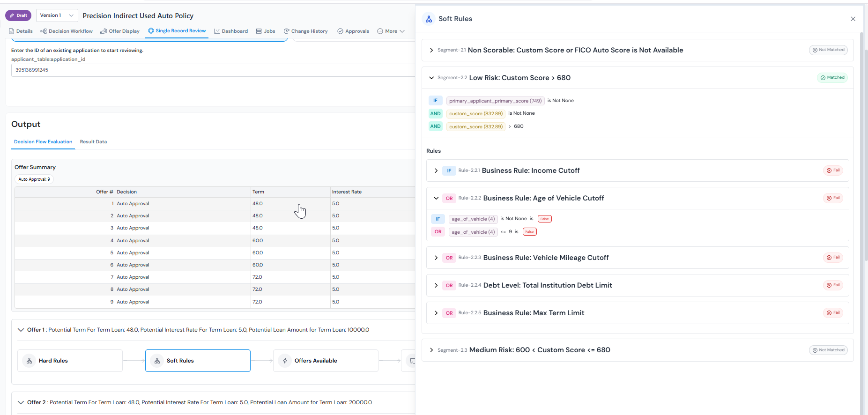
Task: View the Change History tab
Action: point(305,31)
